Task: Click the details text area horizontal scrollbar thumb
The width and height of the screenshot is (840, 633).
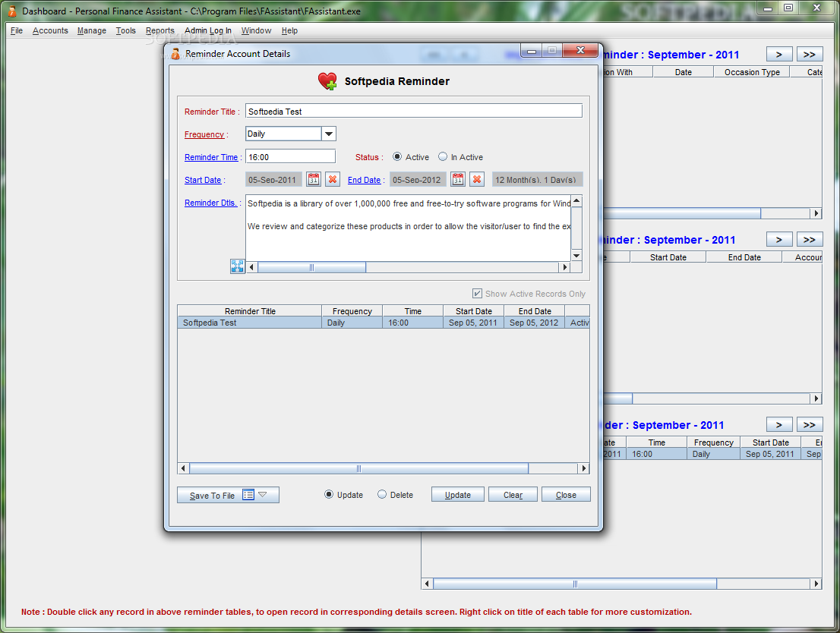Action: click(312, 266)
